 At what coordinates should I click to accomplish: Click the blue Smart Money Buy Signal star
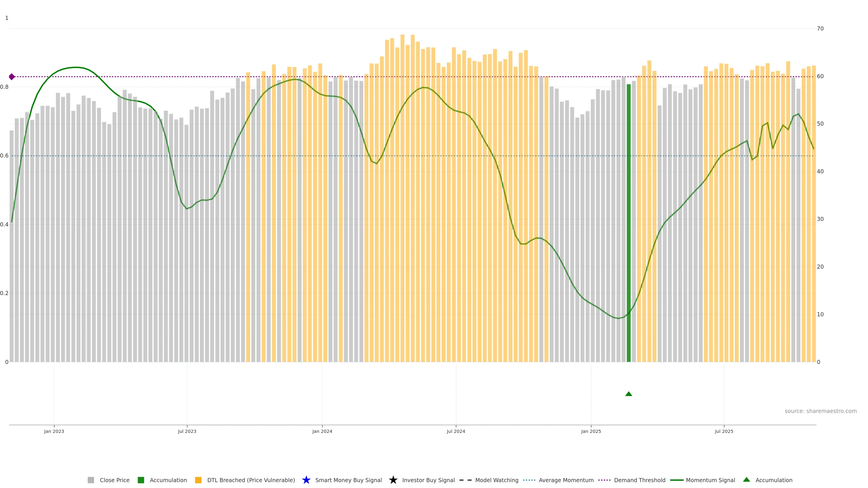tap(306, 480)
